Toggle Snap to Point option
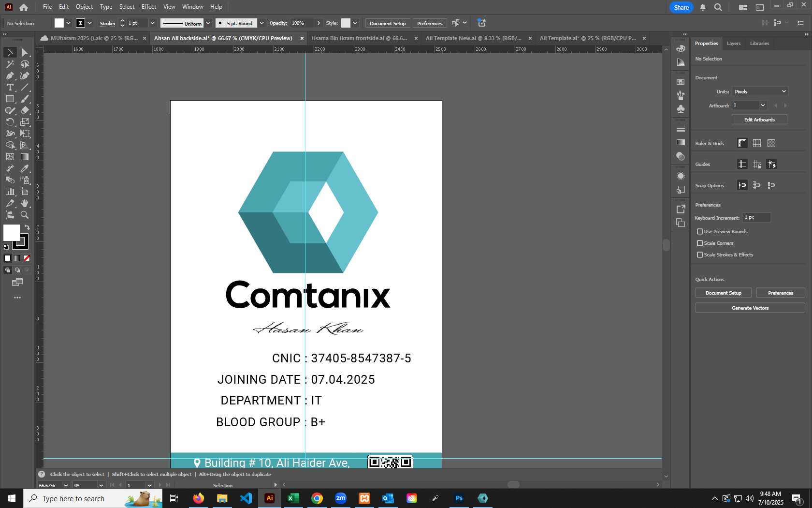This screenshot has width=812, height=508. click(742, 185)
